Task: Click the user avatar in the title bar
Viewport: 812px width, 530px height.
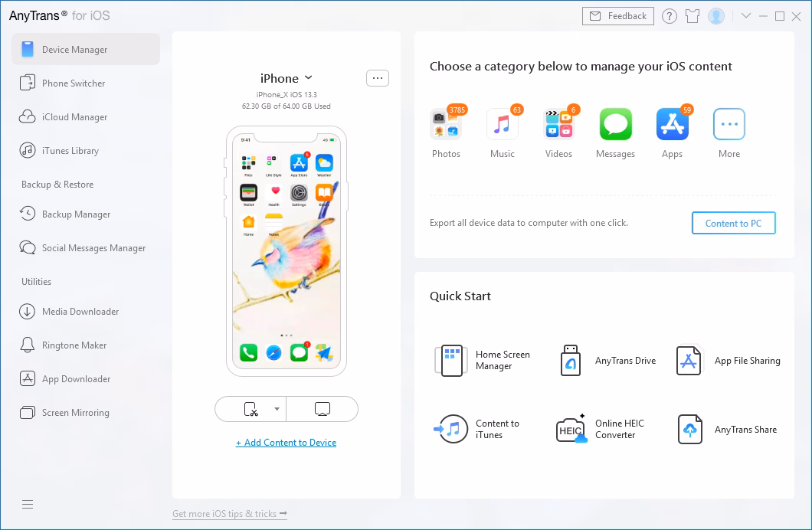Action: pos(715,15)
